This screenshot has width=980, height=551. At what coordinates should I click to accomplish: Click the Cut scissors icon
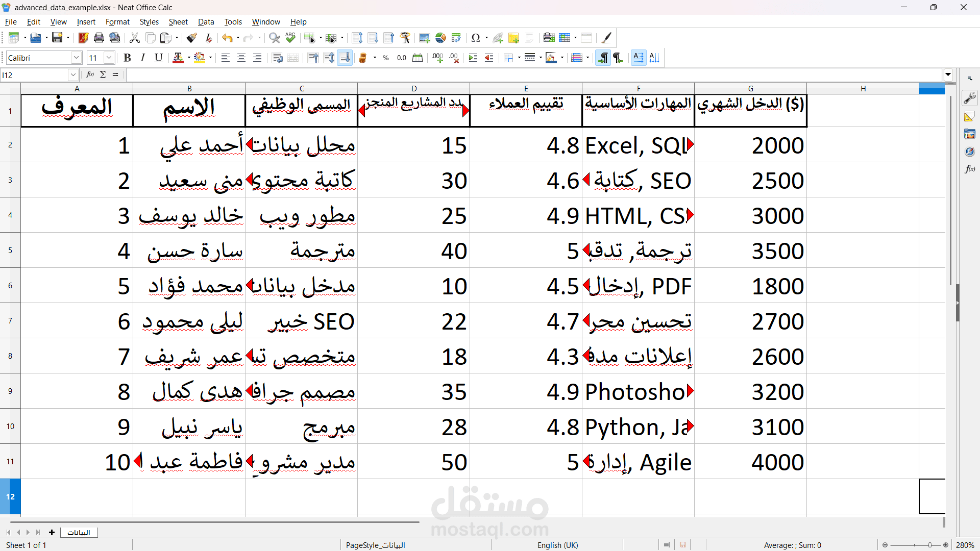[135, 38]
